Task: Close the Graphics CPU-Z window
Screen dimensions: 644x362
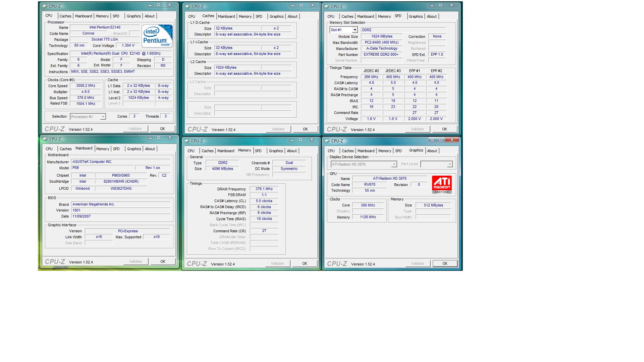Action: pyautogui.click(x=452, y=140)
